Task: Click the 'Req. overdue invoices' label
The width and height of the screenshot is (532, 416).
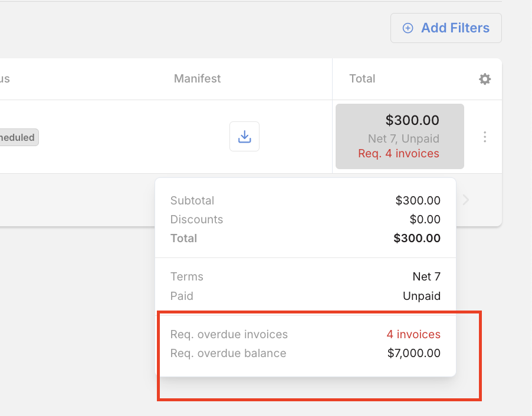Action: coord(229,334)
